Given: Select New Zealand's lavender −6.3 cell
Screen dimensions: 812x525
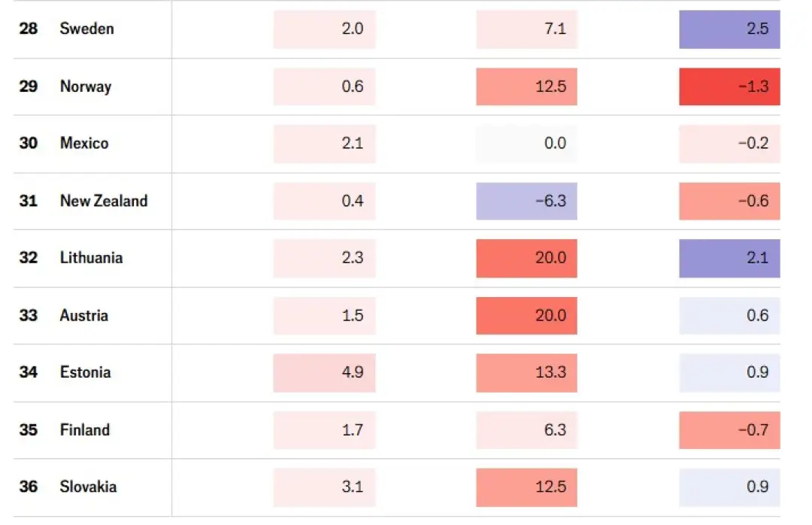Looking at the screenshot, I should (x=526, y=201).
